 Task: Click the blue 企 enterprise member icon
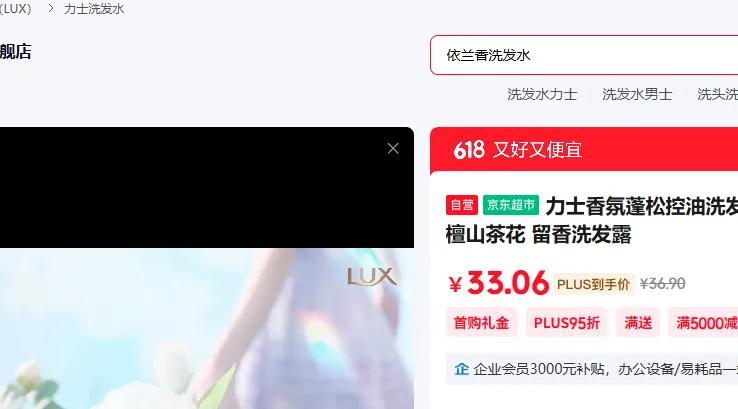[x=461, y=369]
